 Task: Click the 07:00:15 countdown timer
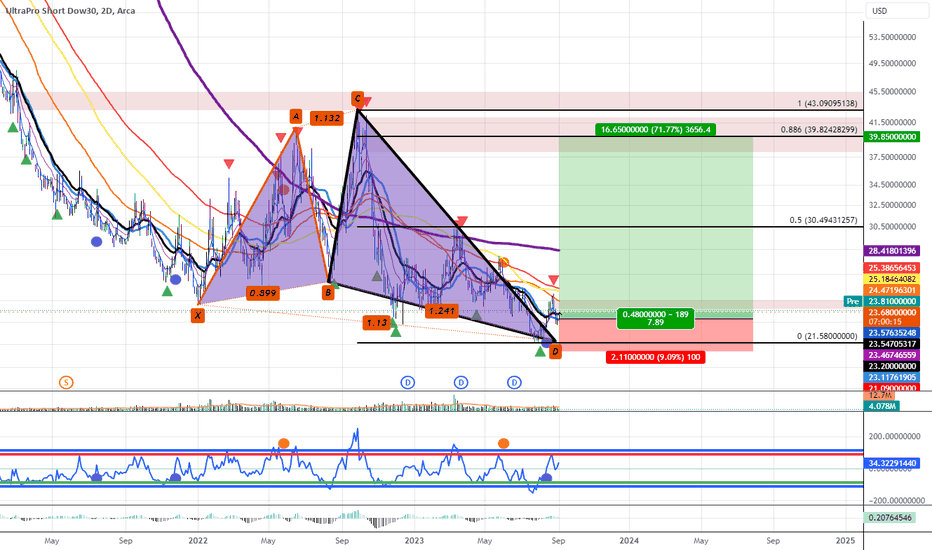click(885, 322)
